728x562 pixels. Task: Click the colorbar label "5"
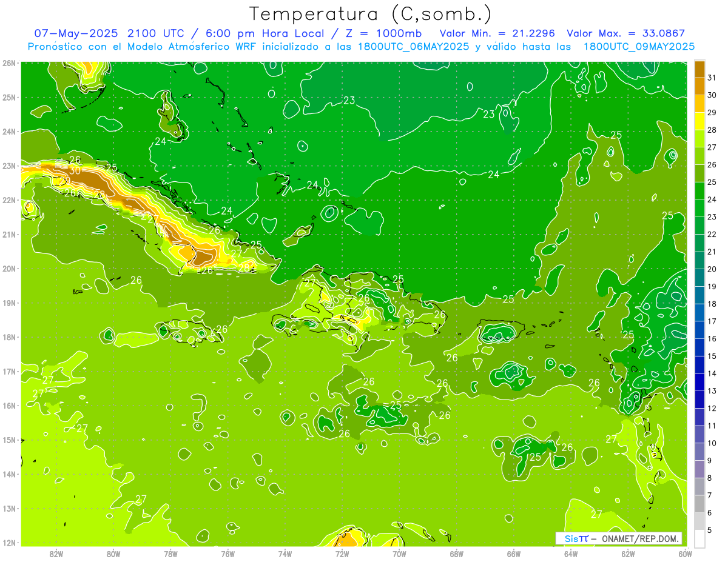point(710,530)
